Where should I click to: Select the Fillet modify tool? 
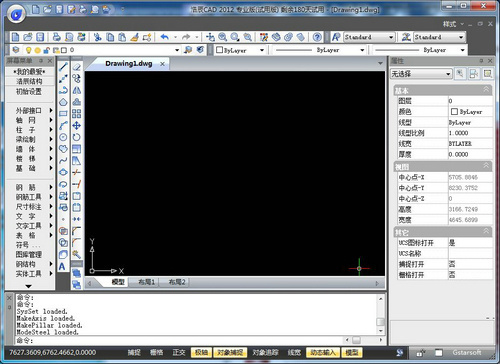pos(77,242)
